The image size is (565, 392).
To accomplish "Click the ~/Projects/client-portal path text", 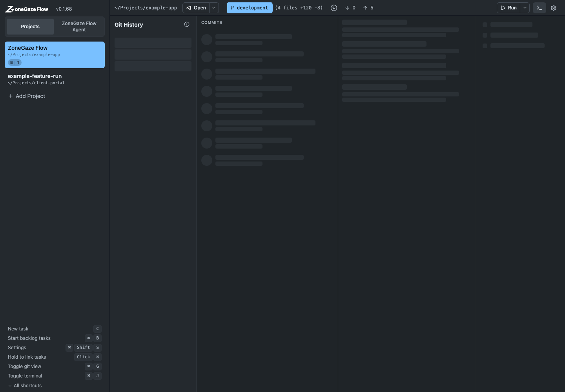I will coord(36,83).
